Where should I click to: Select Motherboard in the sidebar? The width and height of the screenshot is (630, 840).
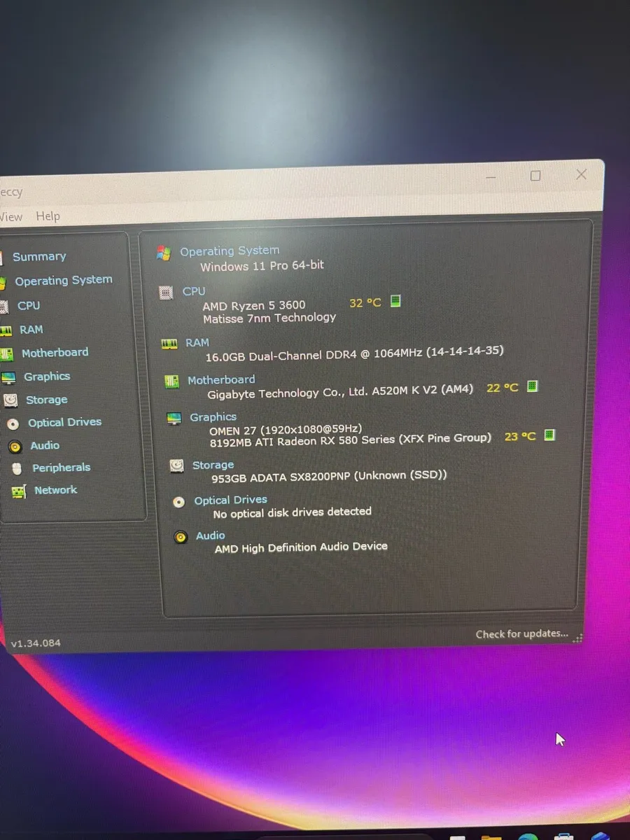(55, 353)
